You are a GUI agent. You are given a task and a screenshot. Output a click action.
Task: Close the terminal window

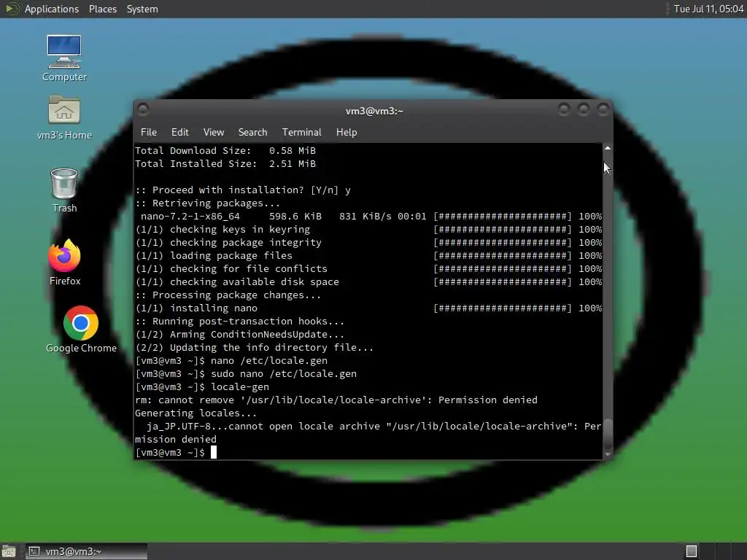tap(603, 110)
